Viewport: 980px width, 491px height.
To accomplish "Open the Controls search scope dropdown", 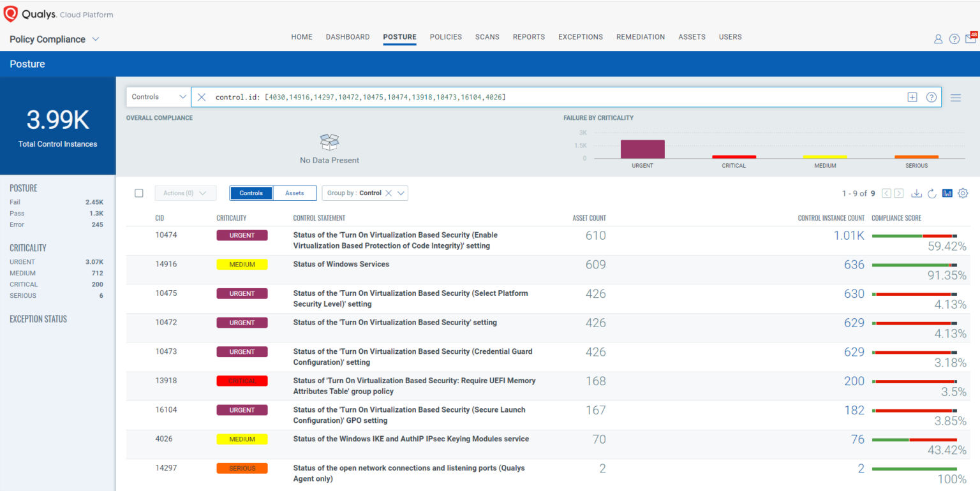I will tap(158, 96).
